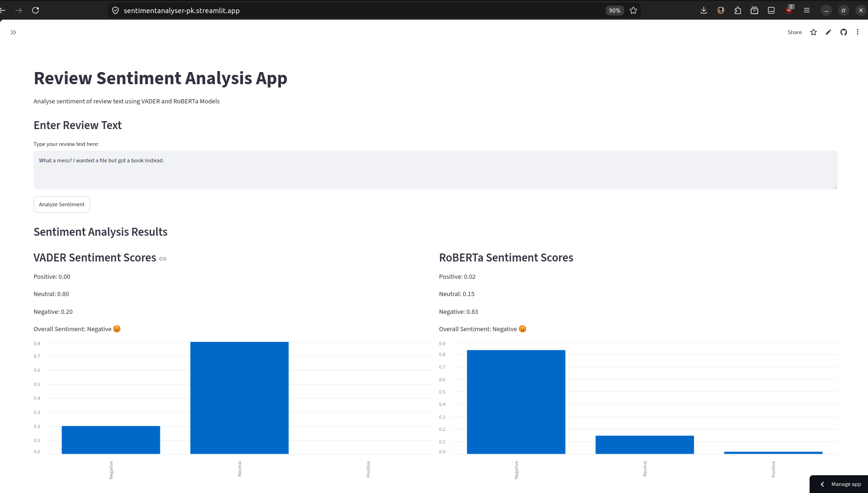The height and width of the screenshot is (493, 868).
Task: Open GitHub repository icon
Action: [x=844, y=32]
